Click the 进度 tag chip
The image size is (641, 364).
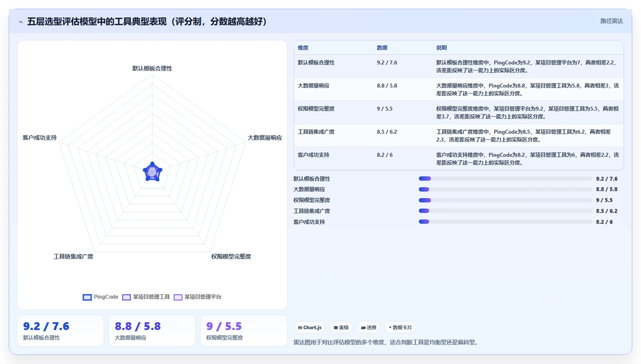(x=369, y=327)
